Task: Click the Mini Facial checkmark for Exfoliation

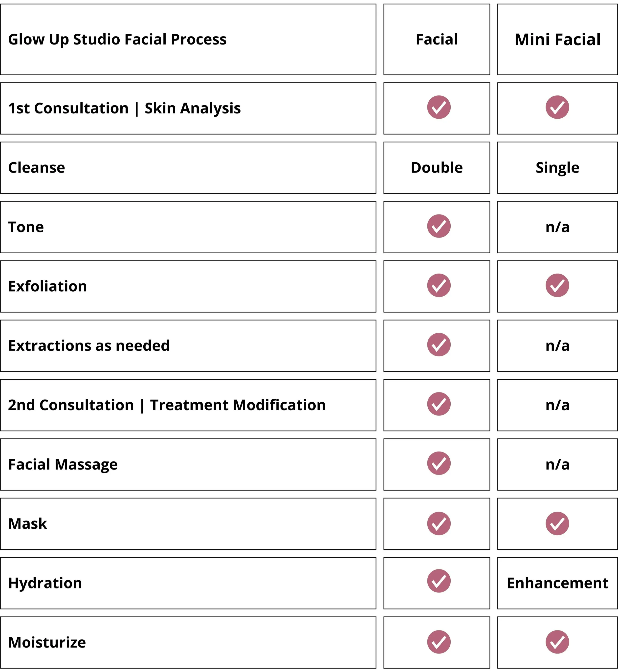Action: pos(557,285)
